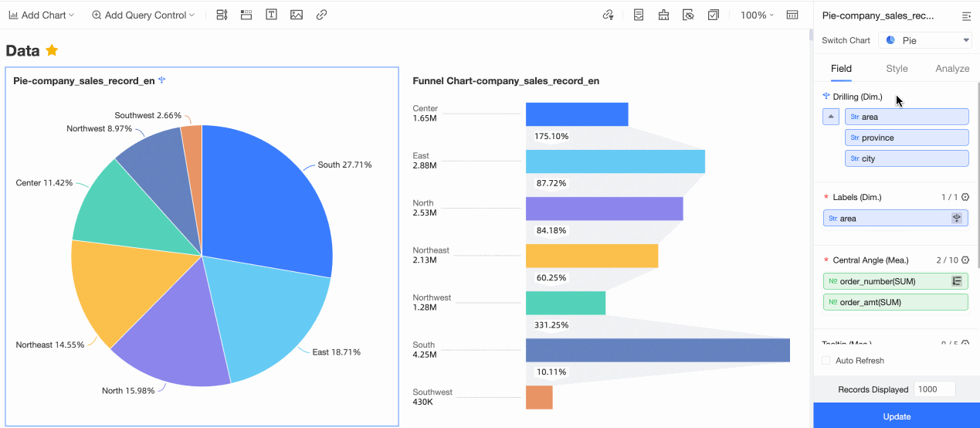980x428 pixels.
Task: Click the config panel vertical scrollbar
Action: (977, 175)
